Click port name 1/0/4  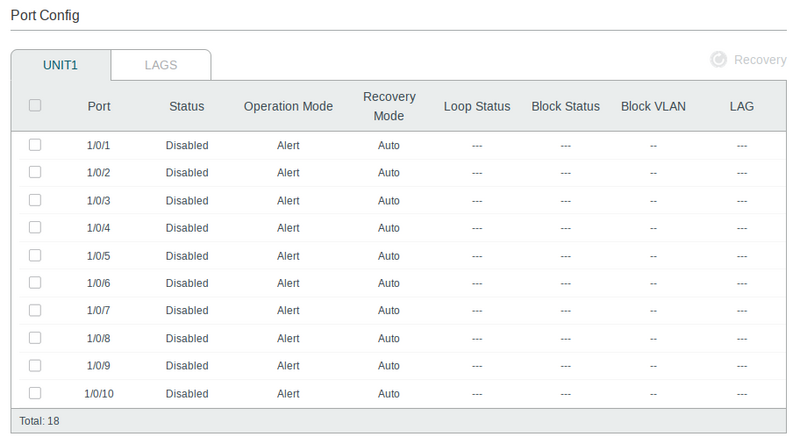[98, 228]
